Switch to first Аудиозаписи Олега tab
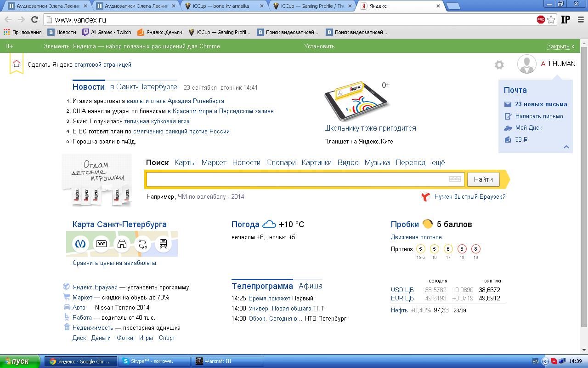 pos(47,6)
